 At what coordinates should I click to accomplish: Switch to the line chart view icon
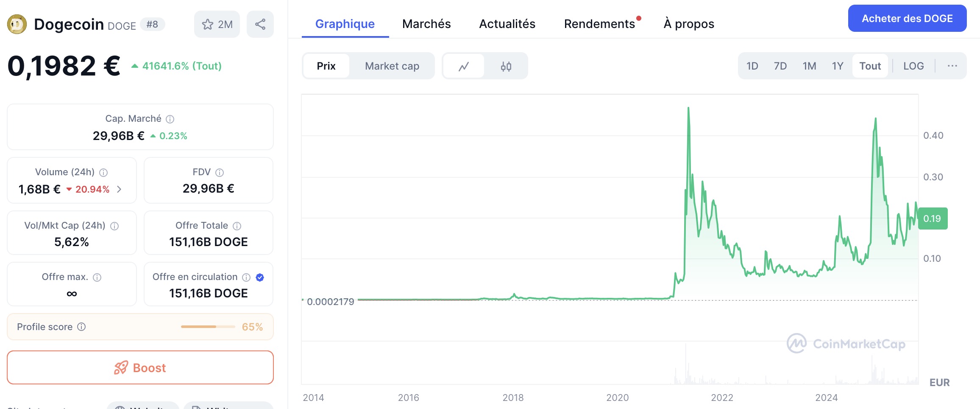pyautogui.click(x=464, y=66)
